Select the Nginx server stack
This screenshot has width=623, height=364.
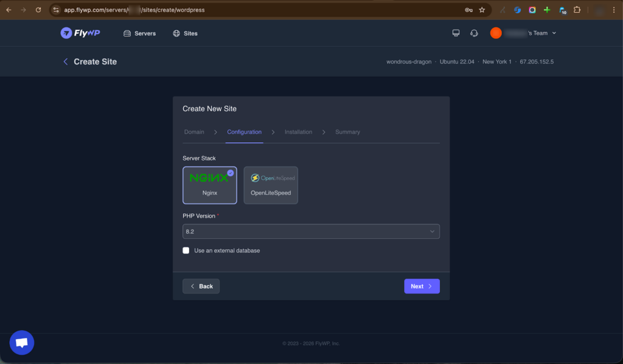[x=210, y=185]
